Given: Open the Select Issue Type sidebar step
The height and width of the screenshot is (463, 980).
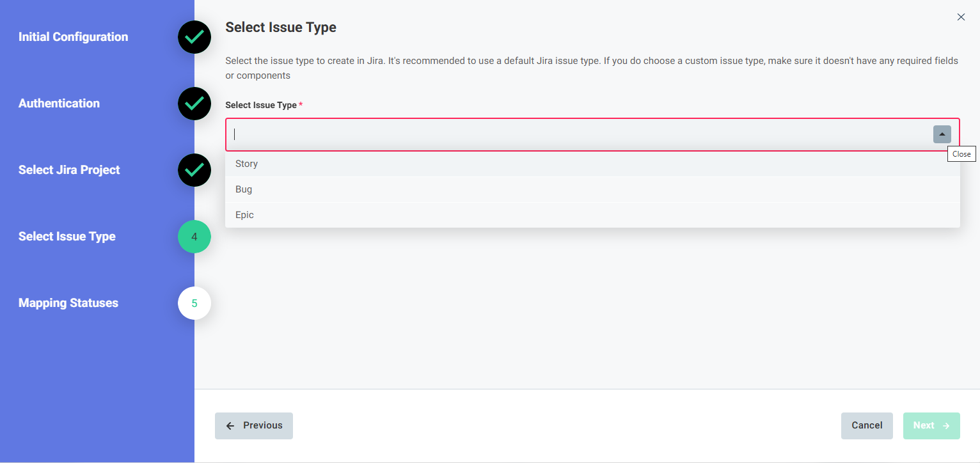Looking at the screenshot, I should (x=67, y=237).
